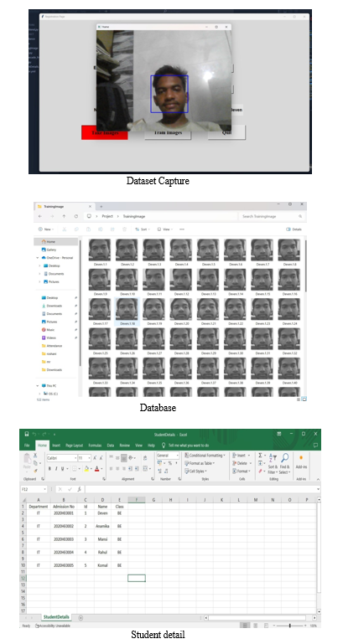Screen dimensions: 343x644
Task: Click Sort & Filter in Excel Editing group
Action: [273, 463]
